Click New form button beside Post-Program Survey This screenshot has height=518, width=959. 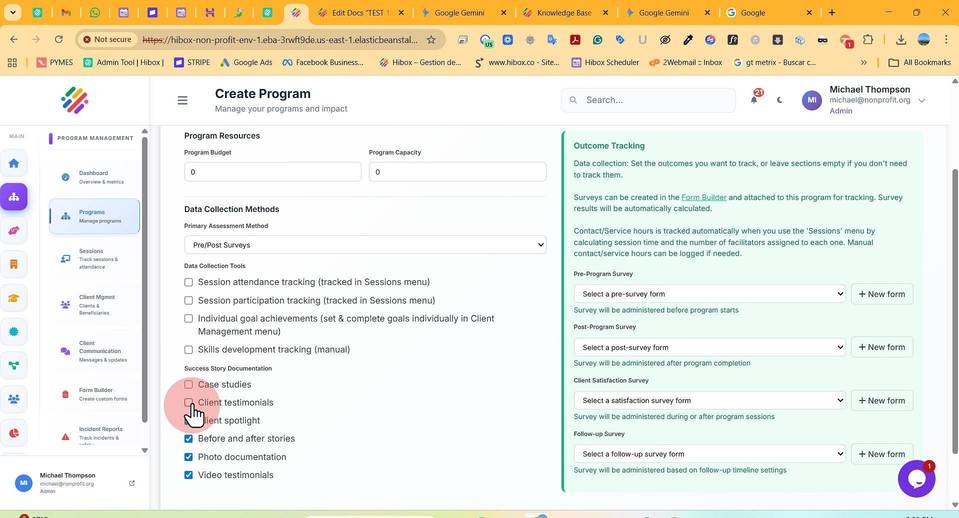(881, 347)
